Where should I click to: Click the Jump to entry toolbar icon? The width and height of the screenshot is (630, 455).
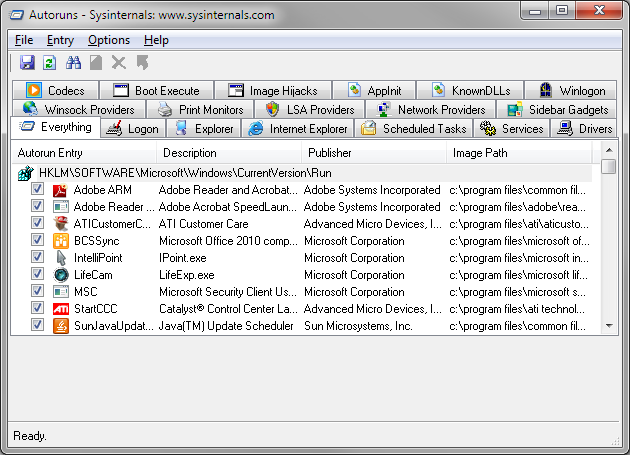(x=142, y=63)
